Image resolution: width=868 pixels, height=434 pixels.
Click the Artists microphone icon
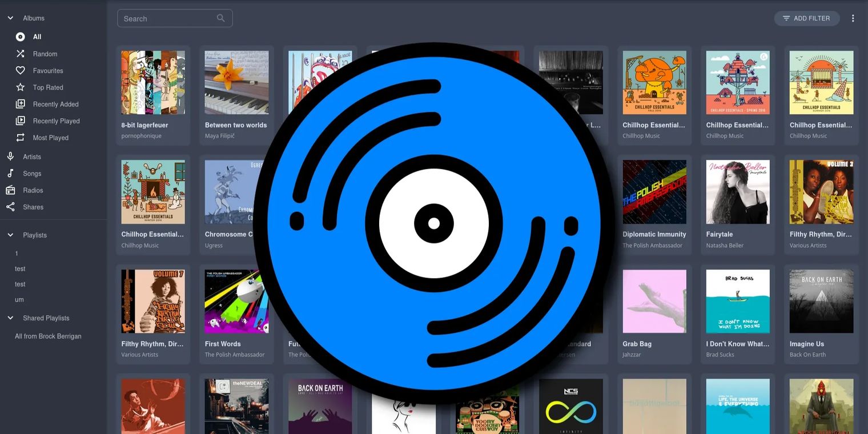pos(10,156)
